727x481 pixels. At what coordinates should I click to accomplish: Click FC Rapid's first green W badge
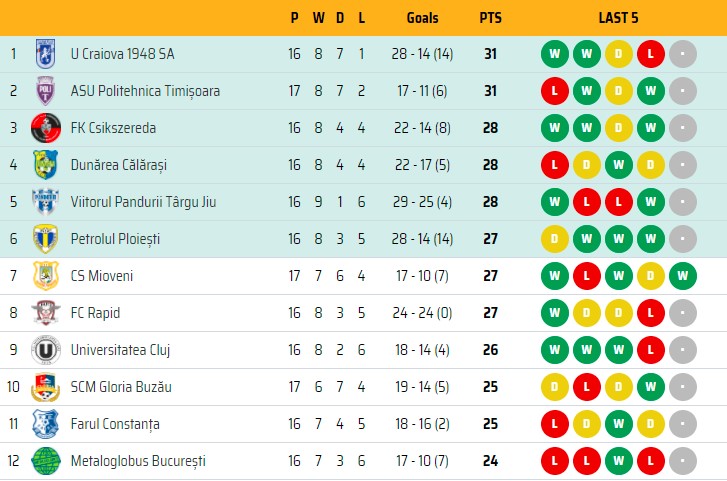coord(555,313)
